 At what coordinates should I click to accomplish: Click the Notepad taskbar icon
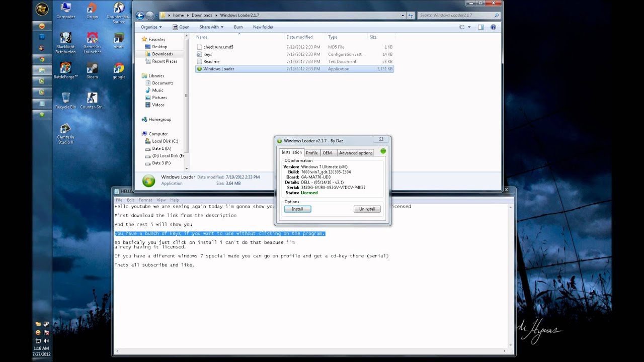tap(42, 103)
